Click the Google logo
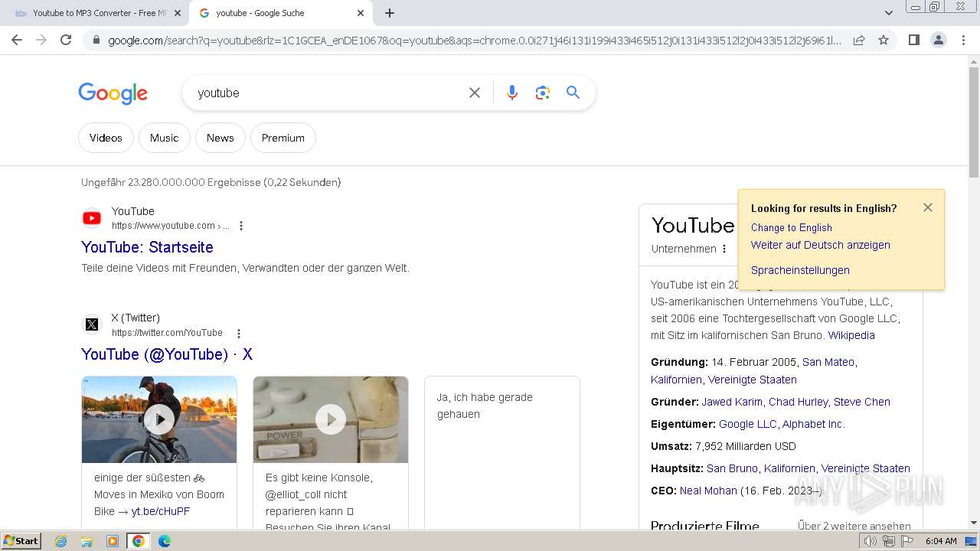The image size is (980, 551). (113, 93)
